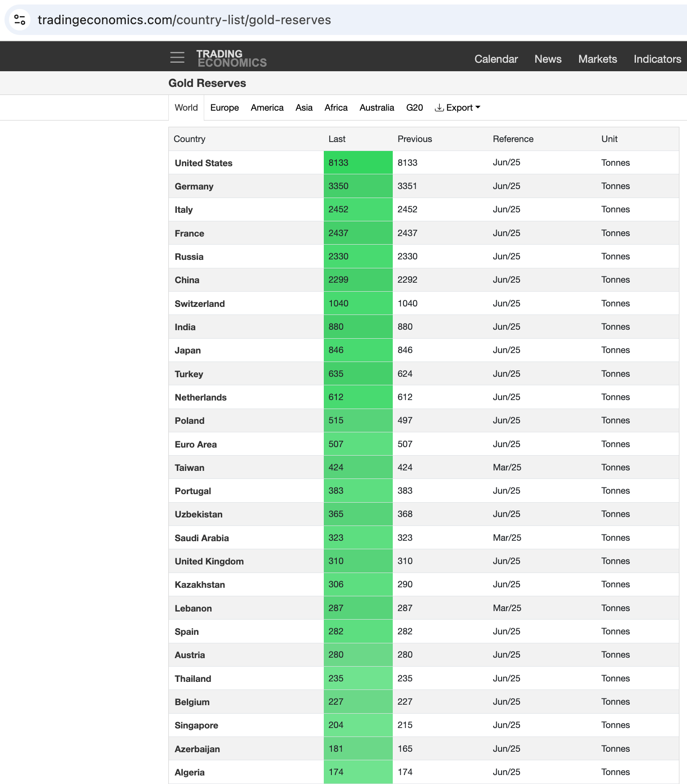Open the Germany country link
The width and height of the screenshot is (687, 784).
194,186
